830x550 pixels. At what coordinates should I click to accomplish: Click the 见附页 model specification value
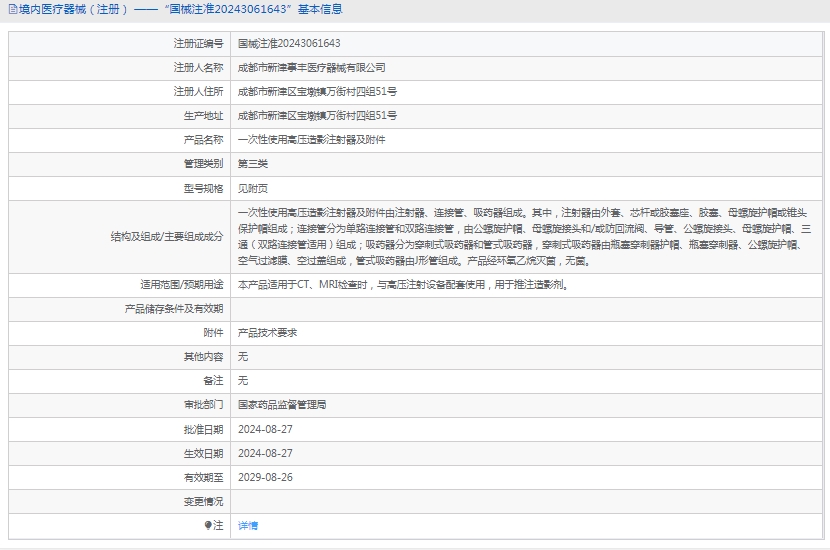253,188
